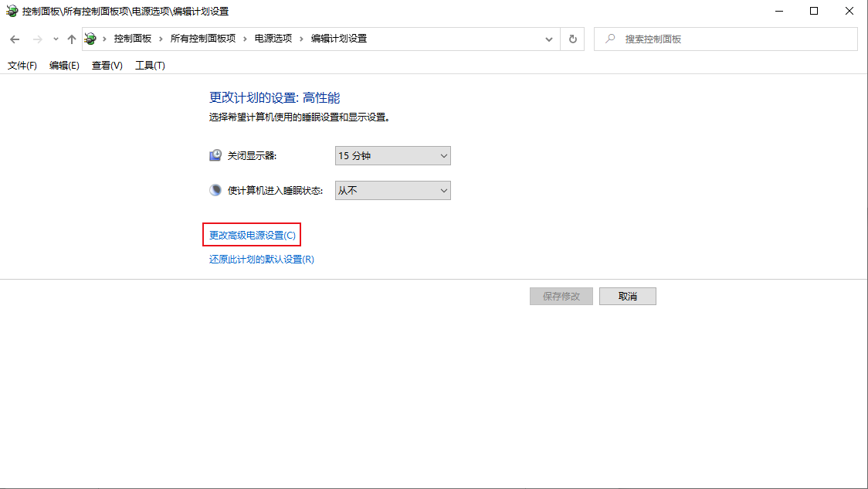Maximize the control panel window

tap(814, 11)
